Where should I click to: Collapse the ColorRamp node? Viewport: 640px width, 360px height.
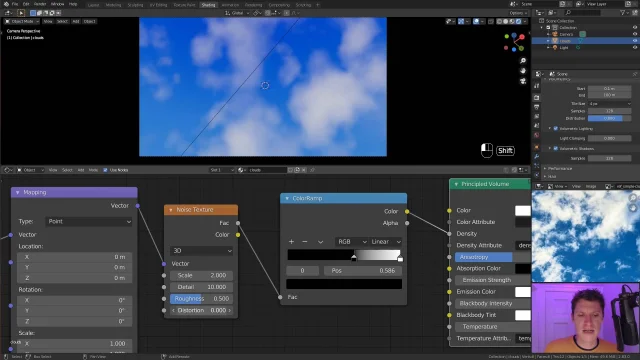coord(287,198)
